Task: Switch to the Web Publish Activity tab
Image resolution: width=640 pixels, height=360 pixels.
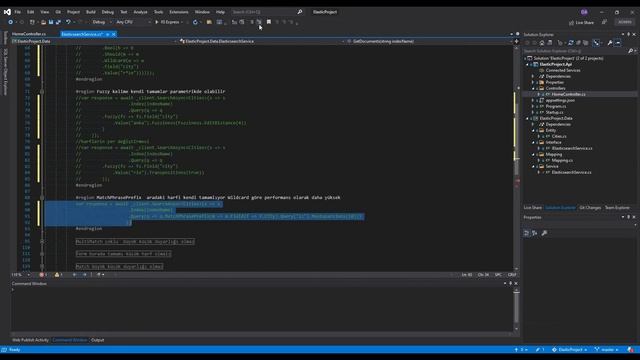Action: (x=30, y=340)
